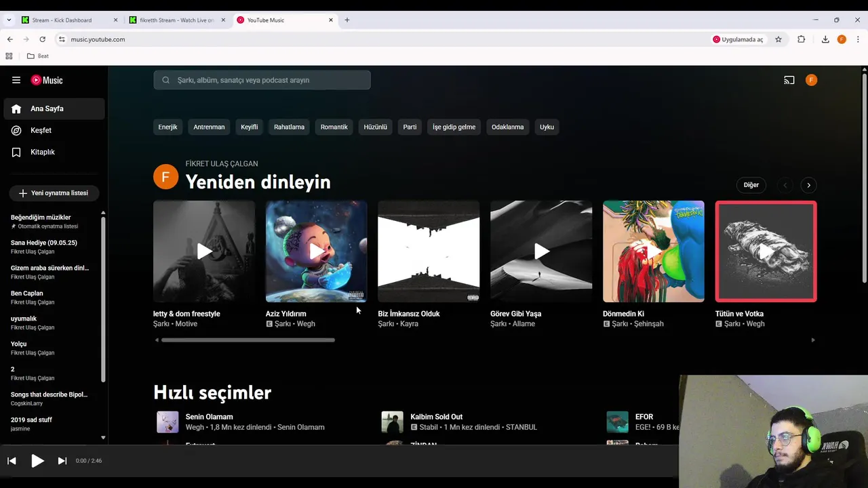Image resolution: width=868 pixels, height=488 pixels.
Task: Switch to fikretth Stream Kick tab
Action: pyautogui.click(x=176, y=20)
